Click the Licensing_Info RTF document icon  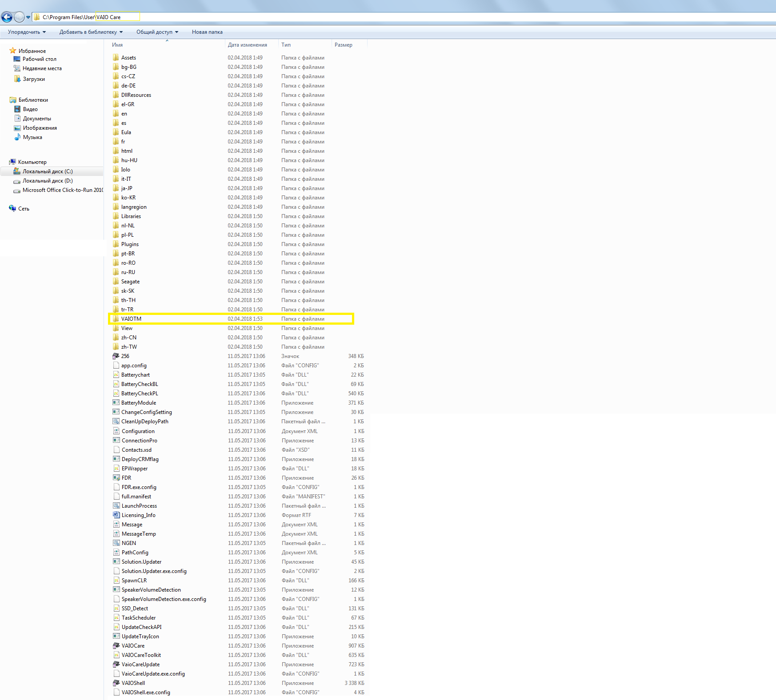[x=116, y=515]
